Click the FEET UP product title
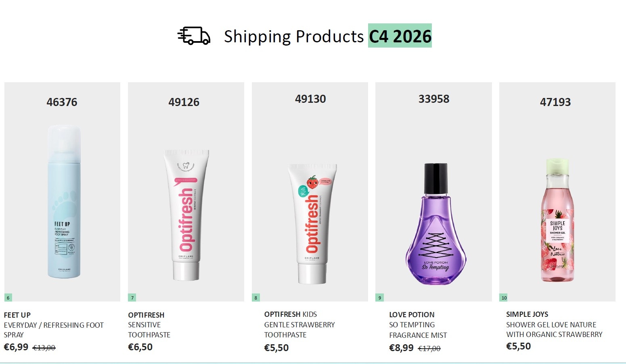This screenshot has height=364, width=626. pyautogui.click(x=17, y=315)
